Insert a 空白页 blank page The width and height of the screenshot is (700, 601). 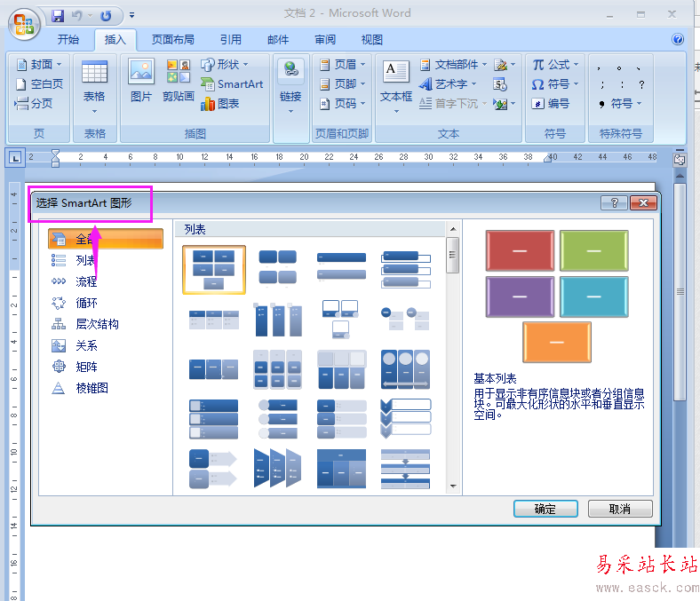(x=39, y=83)
